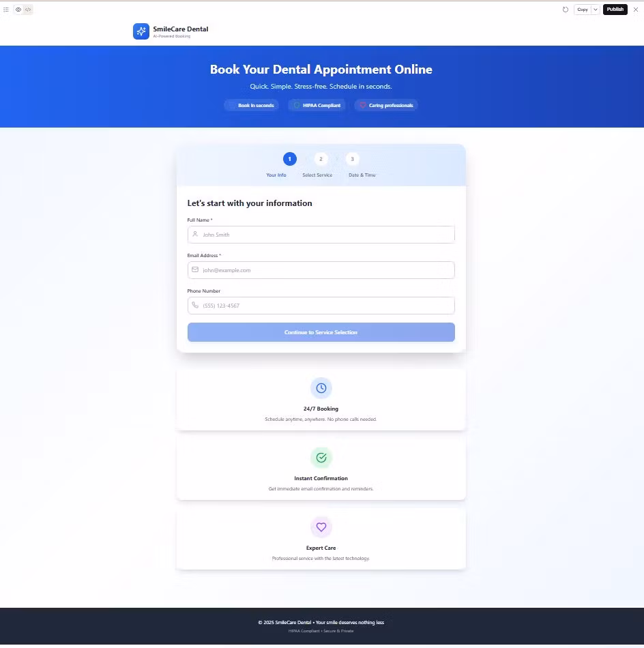Image resolution: width=644 pixels, height=648 pixels.
Task: Go to step 3 Date & Time
Action: [x=352, y=160]
